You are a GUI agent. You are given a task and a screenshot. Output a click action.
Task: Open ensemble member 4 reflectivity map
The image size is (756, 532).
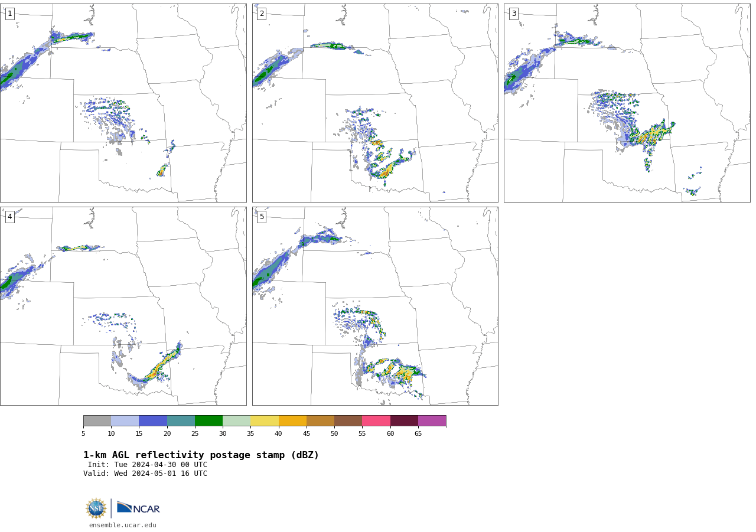click(x=123, y=306)
